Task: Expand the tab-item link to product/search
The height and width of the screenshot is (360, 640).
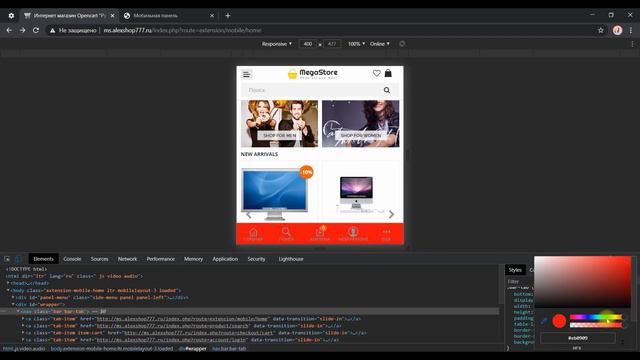Action: pos(23,326)
